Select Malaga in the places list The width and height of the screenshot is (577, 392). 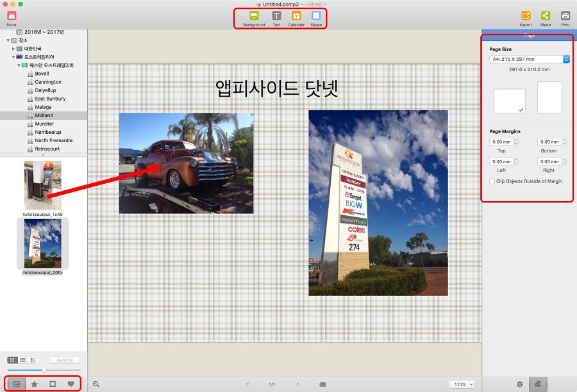click(44, 107)
